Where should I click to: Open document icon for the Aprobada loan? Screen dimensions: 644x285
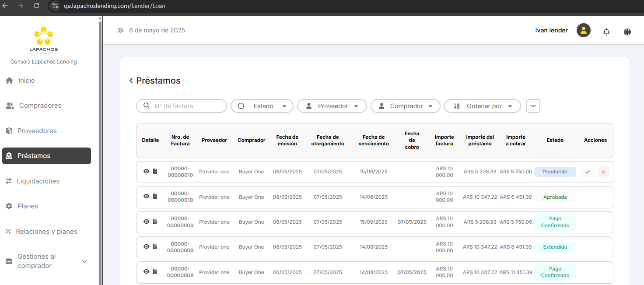click(x=155, y=197)
